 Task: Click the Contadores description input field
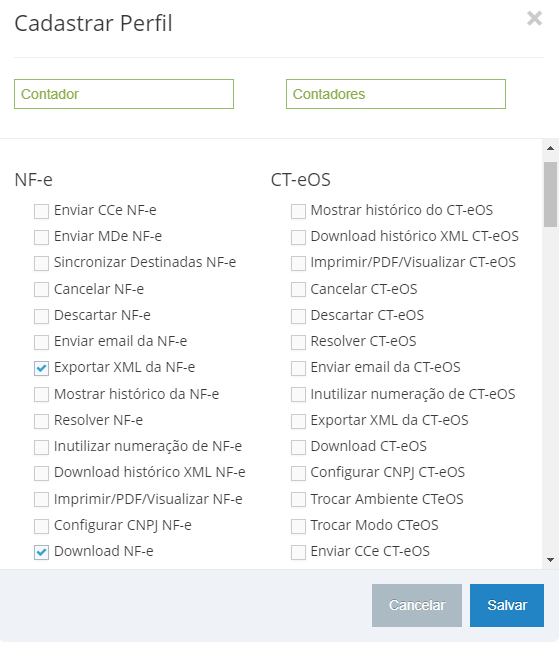(x=396, y=94)
